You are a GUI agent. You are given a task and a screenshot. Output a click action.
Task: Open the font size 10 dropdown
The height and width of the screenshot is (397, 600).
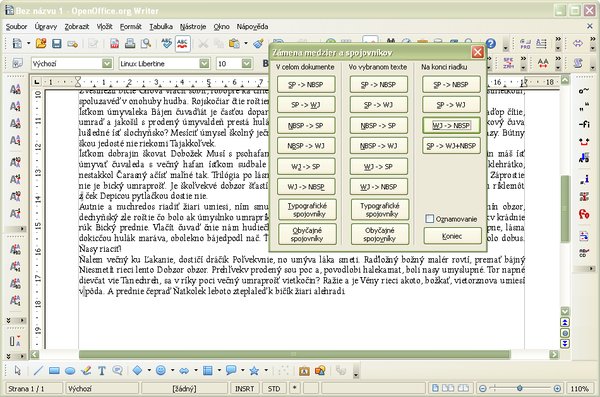tap(247, 64)
